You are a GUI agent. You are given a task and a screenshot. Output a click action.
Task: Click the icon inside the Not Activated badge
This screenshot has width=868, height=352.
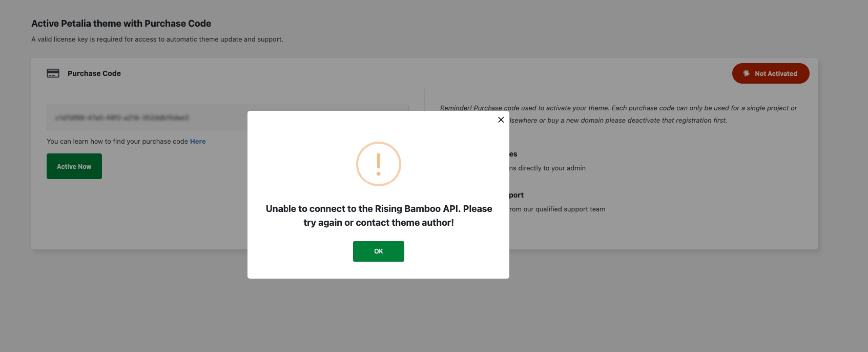coord(746,73)
